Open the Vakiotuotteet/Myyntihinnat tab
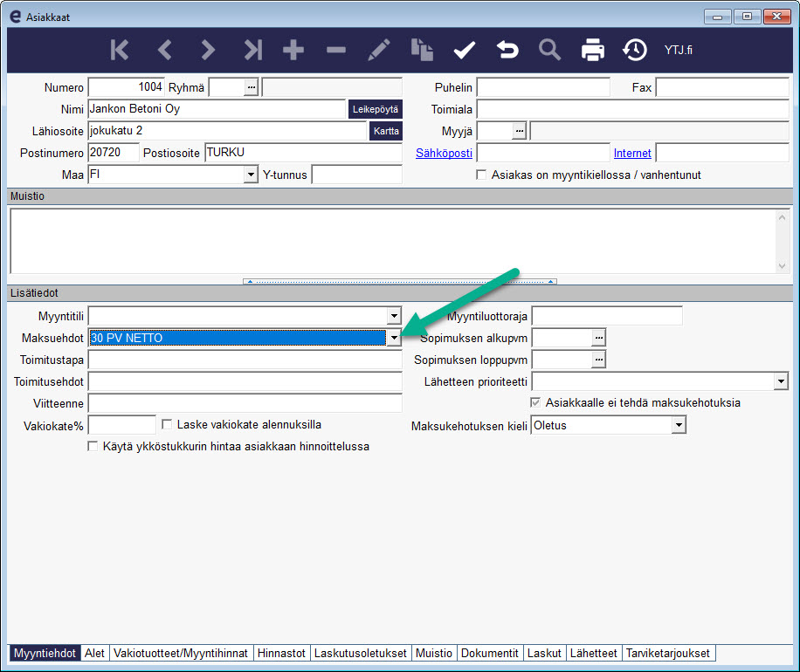This screenshot has height=672, width=800. click(181, 653)
